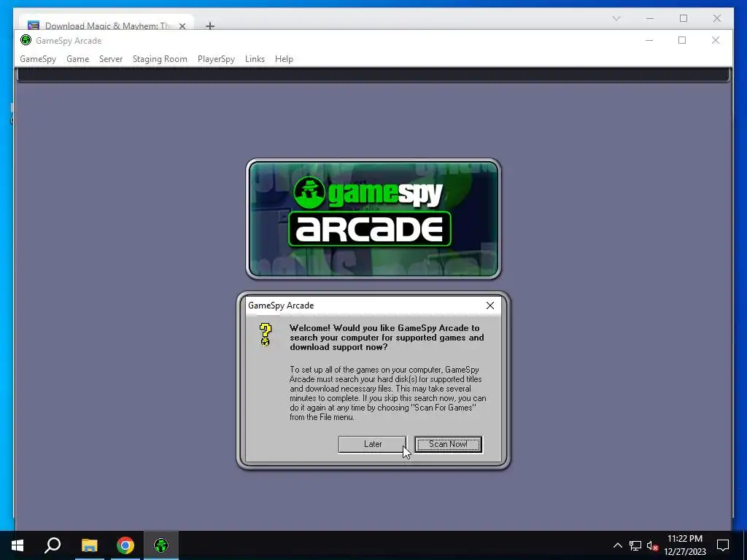Close the GameSpy Arcade welcome dialog

click(x=490, y=306)
